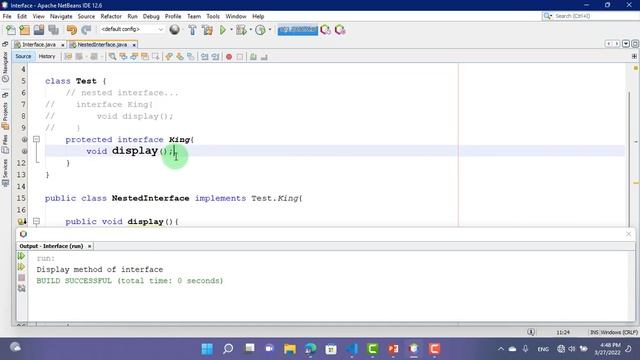Click the Redo arrow icon
Viewport: 640px width, 360px height.
(86, 30)
